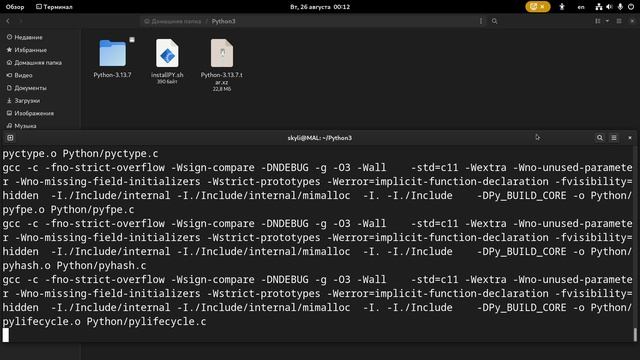Toggle grid/list view in Files header
The image size is (640, 360).
598,21
